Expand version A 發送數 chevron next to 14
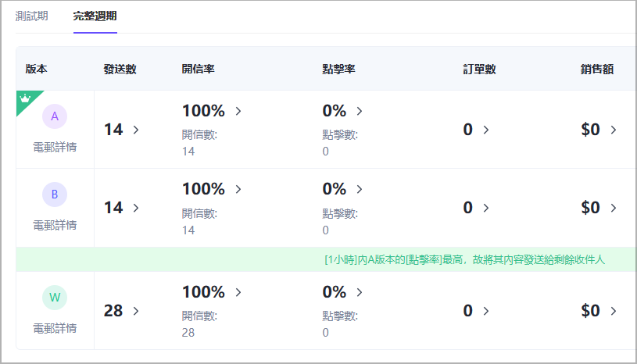 point(136,130)
